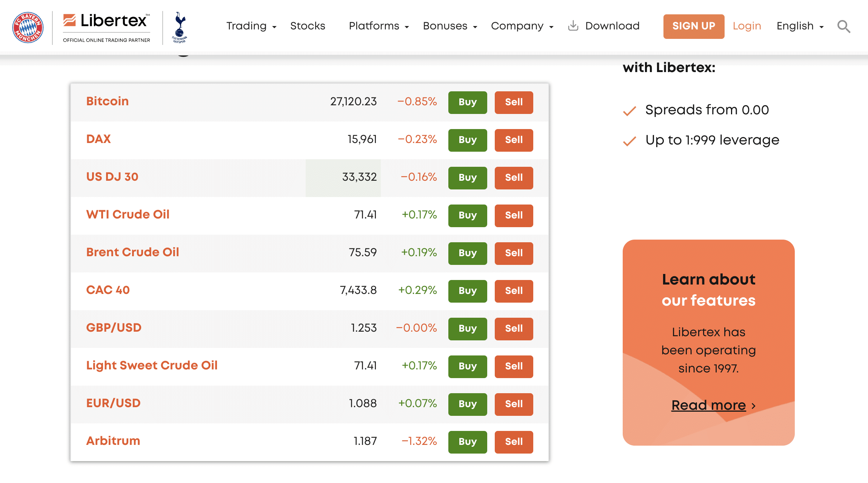Image resolution: width=868 pixels, height=483 pixels.
Task: Open the WTI Crude Oil link
Action: (x=128, y=214)
